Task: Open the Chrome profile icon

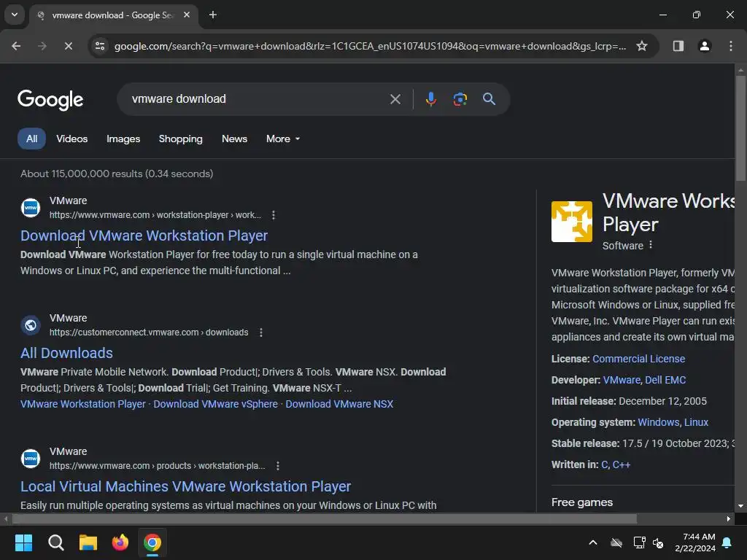Action: tap(705, 46)
